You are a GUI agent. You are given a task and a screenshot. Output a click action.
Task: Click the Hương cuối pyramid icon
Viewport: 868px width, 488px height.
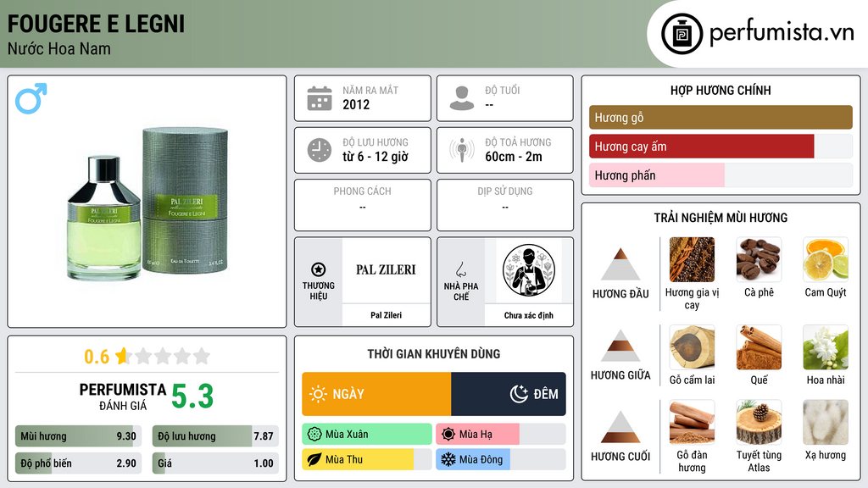[x=620, y=427]
